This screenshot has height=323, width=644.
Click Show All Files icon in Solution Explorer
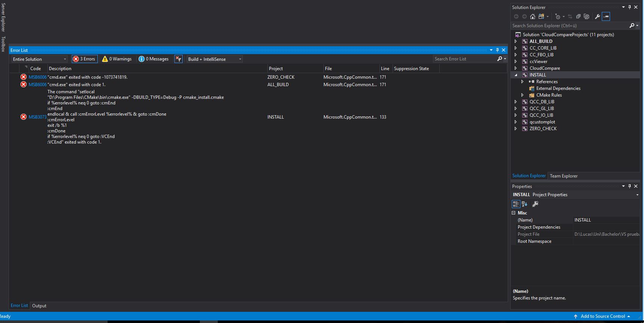pos(586,16)
